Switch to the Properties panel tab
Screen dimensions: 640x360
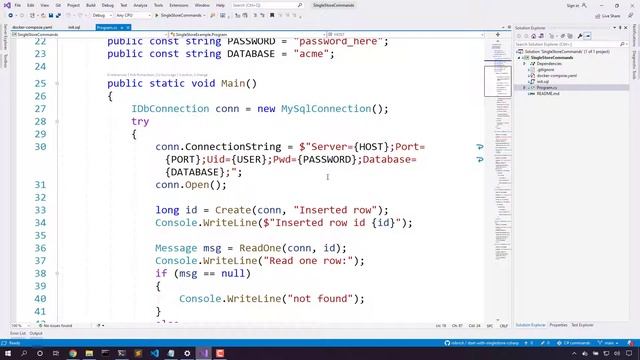click(x=558, y=325)
